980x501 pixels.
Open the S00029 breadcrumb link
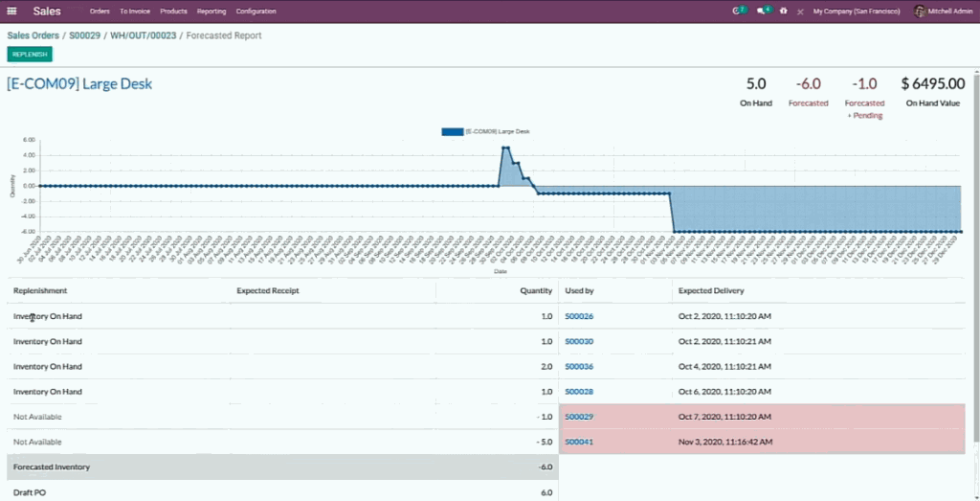(84, 35)
